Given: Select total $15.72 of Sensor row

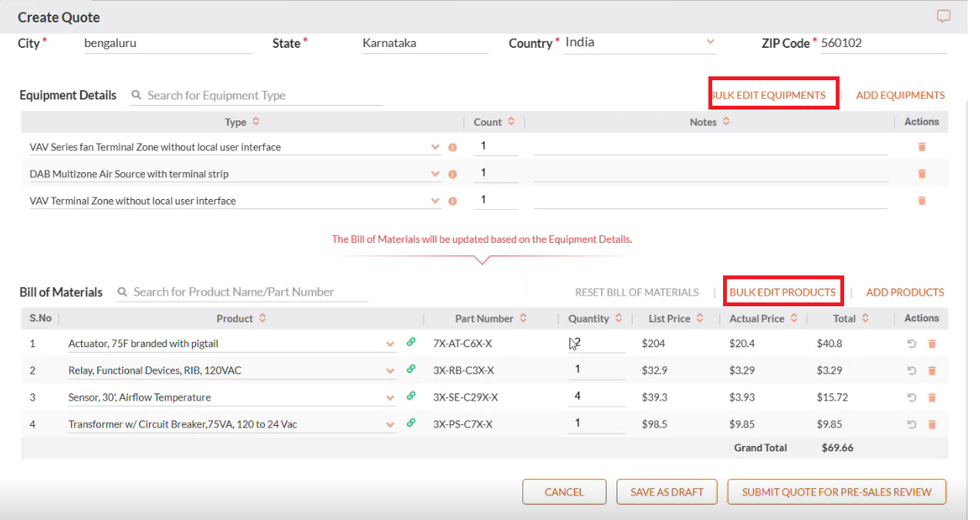Looking at the screenshot, I should pyautogui.click(x=832, y=397).
